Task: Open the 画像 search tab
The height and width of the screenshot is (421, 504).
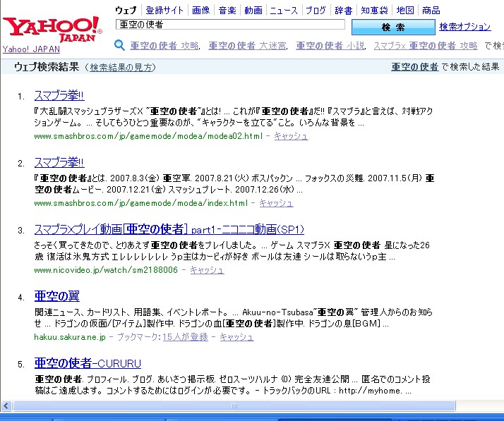Action: pyautogui.click(x=201, y=11)
